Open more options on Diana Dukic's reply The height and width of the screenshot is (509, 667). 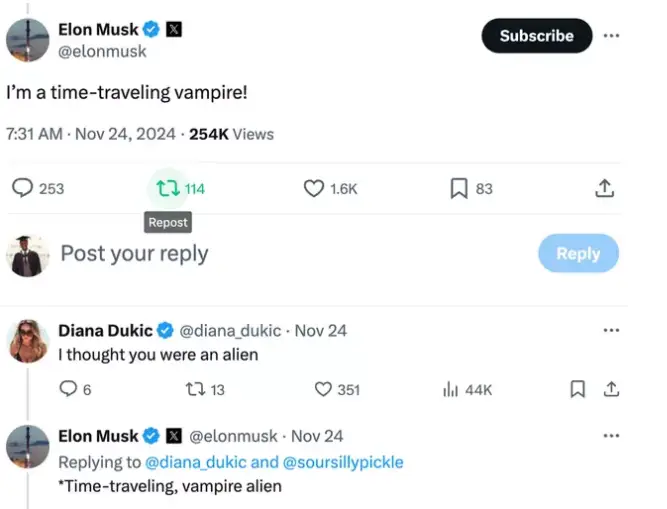pos(611,330)
